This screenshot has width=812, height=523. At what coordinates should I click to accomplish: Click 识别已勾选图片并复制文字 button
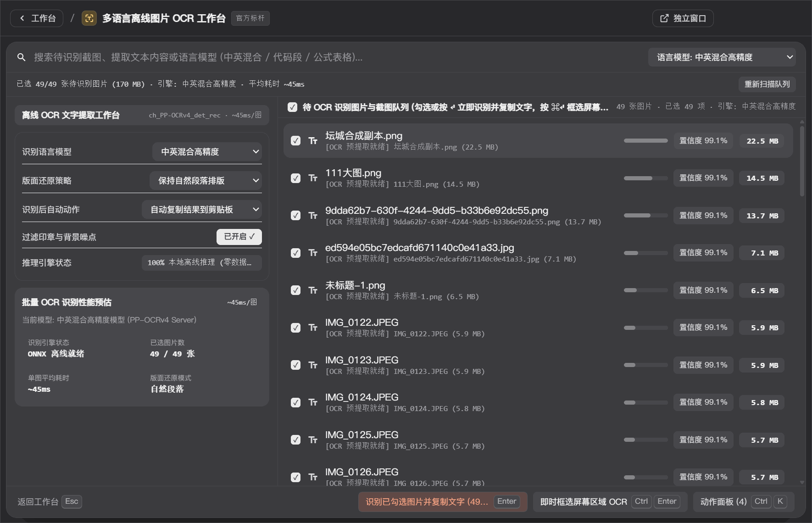443,502
